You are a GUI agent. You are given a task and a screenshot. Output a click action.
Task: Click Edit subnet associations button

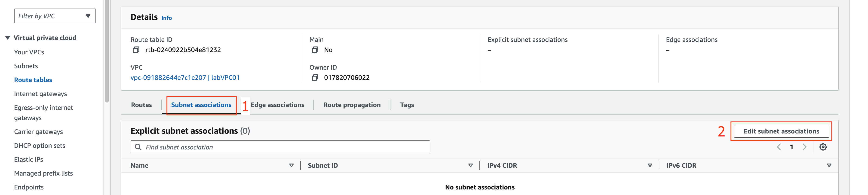click(x=781, y=131)
